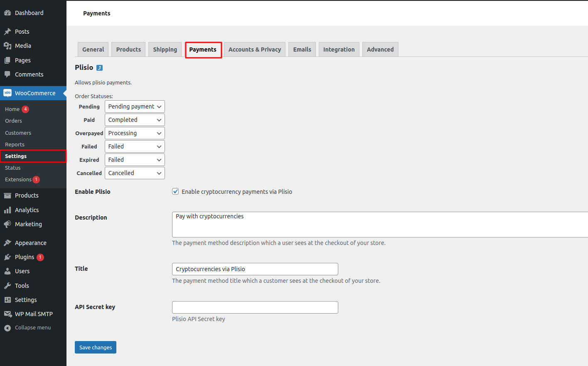Open WooCommerce Reports submenu link
This screenshot has width=588, height=366.
pyautogui.click(x=15, y=145)
